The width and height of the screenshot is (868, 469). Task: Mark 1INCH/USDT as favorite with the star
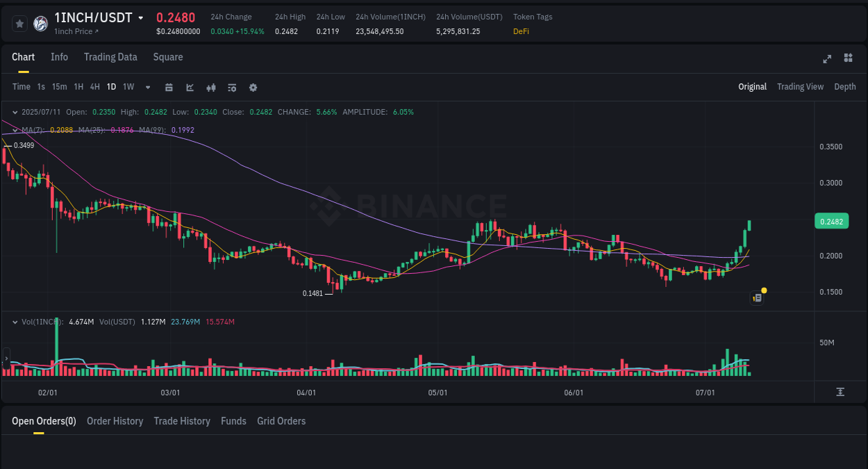[19, 23]
